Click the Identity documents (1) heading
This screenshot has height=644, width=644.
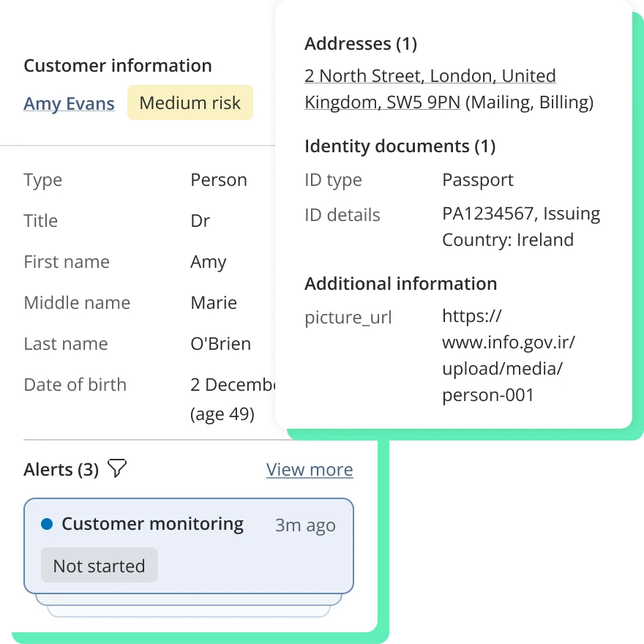tap(400, 146)
